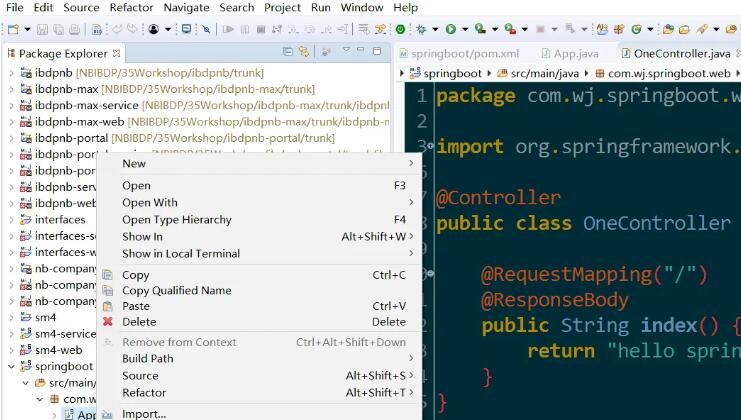Screen dimensions: 741x420
Task: Choose Import... in the context menu
Action: pyautogui.click(x=259, y=414)
